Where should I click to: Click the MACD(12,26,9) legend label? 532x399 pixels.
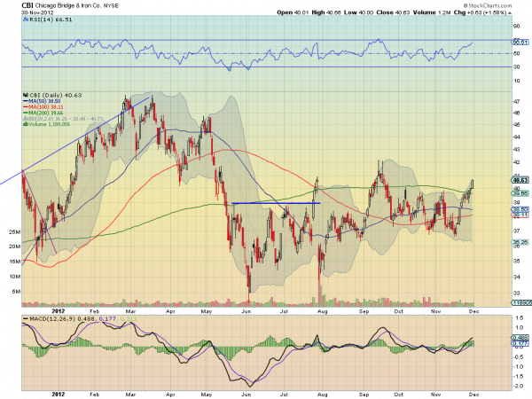52,319
